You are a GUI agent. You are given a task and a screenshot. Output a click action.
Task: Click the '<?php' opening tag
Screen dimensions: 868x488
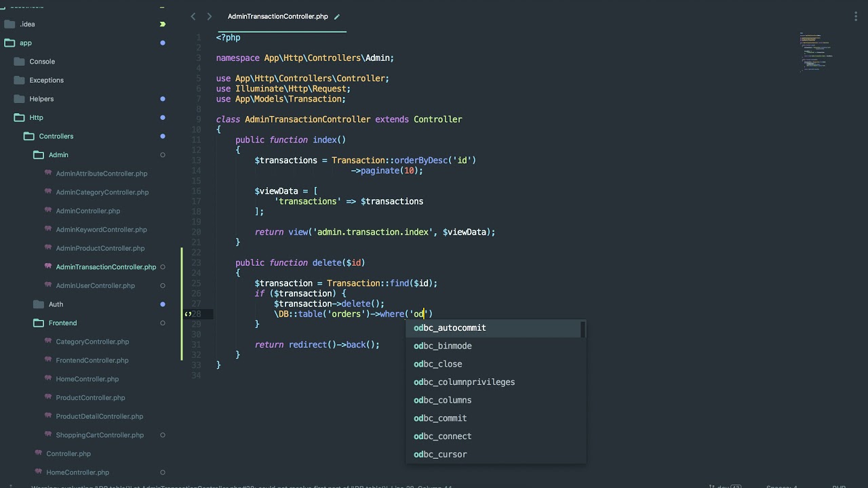tap(228, 38)
